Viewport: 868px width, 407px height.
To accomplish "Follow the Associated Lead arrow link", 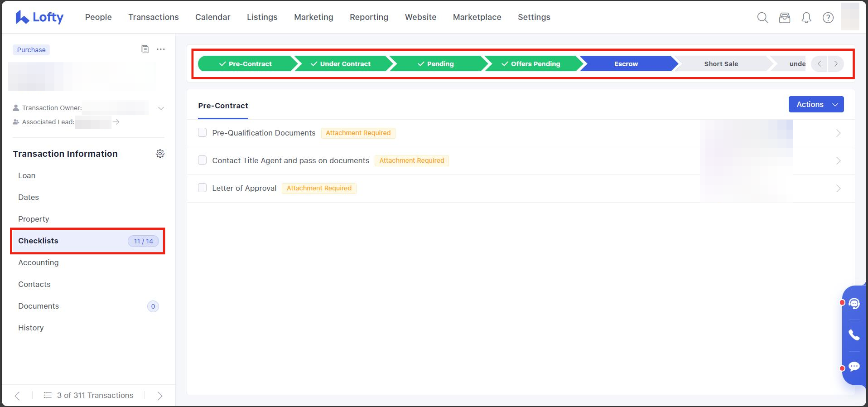I will (x=116, y=122).
